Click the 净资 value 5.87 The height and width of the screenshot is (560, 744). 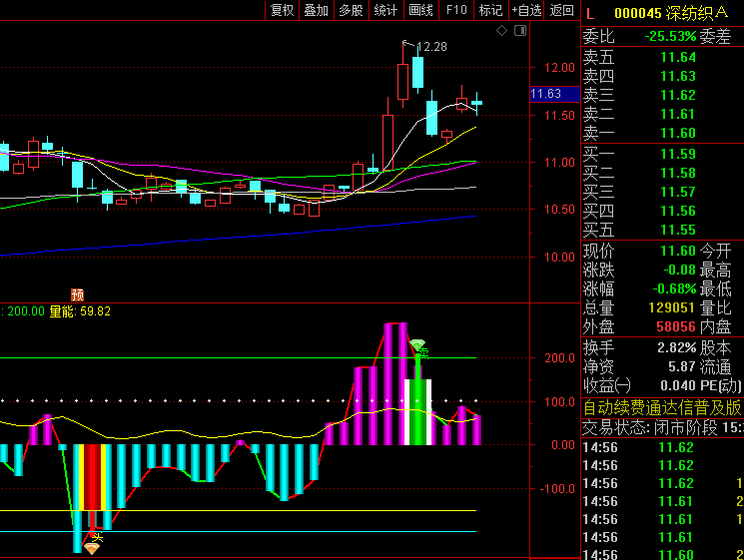coord(682,366)
